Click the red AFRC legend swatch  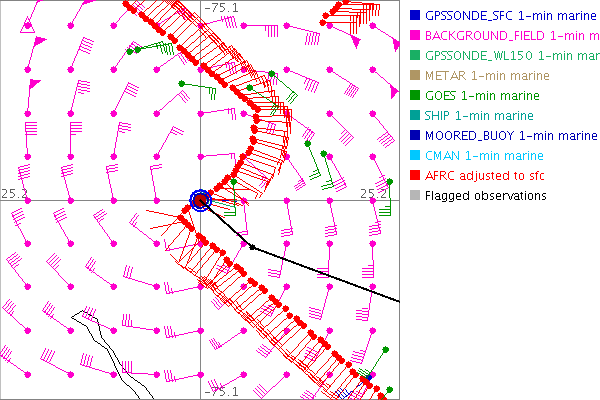[414, 176]
